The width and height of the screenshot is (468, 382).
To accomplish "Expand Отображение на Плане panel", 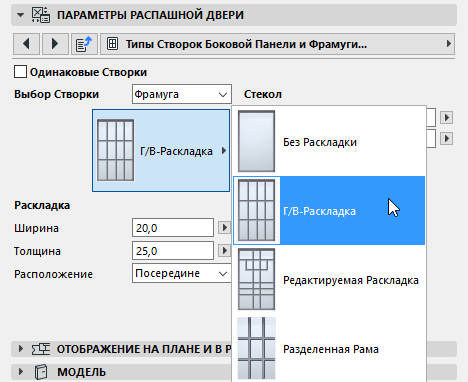I will [x=21, y=349].
